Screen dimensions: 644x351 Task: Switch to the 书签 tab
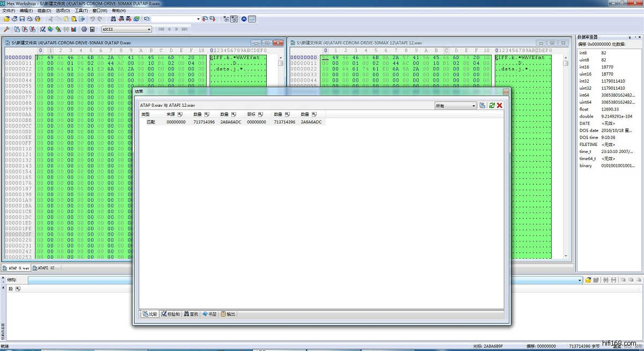click(209, 314)
